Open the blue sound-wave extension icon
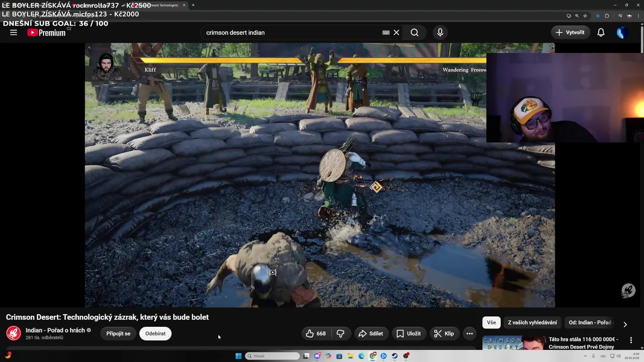644x362 pixels. (598, 16)
